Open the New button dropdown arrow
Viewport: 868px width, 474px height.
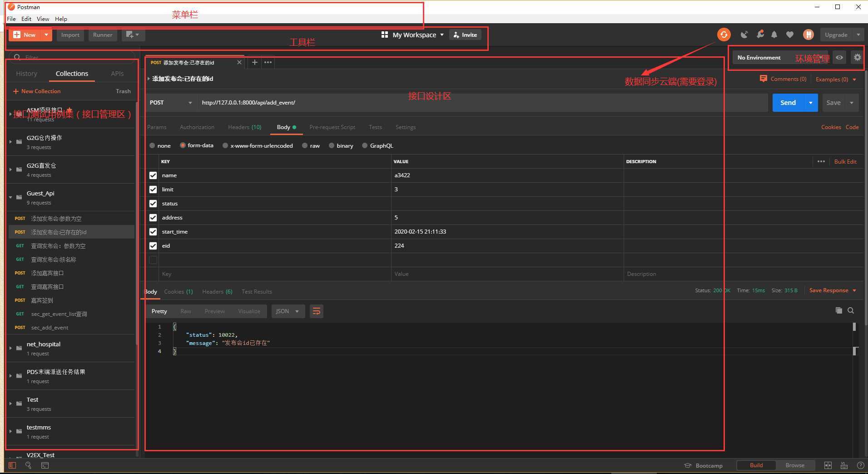tap(46, 35)
